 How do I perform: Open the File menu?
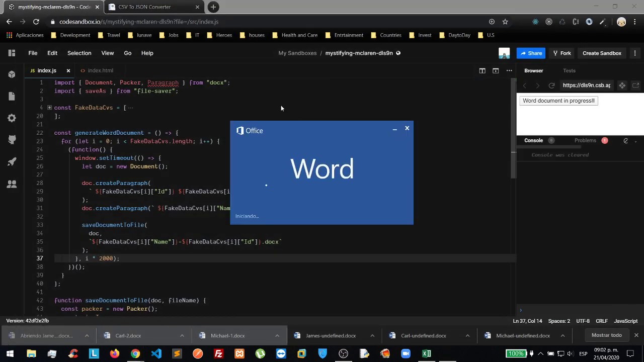[x=33, y=53]
